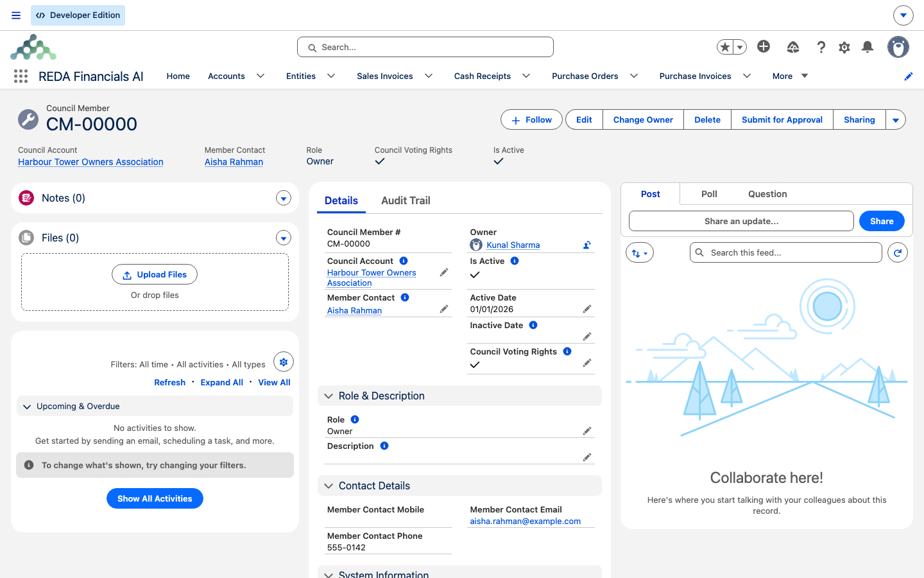
Task: Open the Setup gear icon
Action: [844, 47]
